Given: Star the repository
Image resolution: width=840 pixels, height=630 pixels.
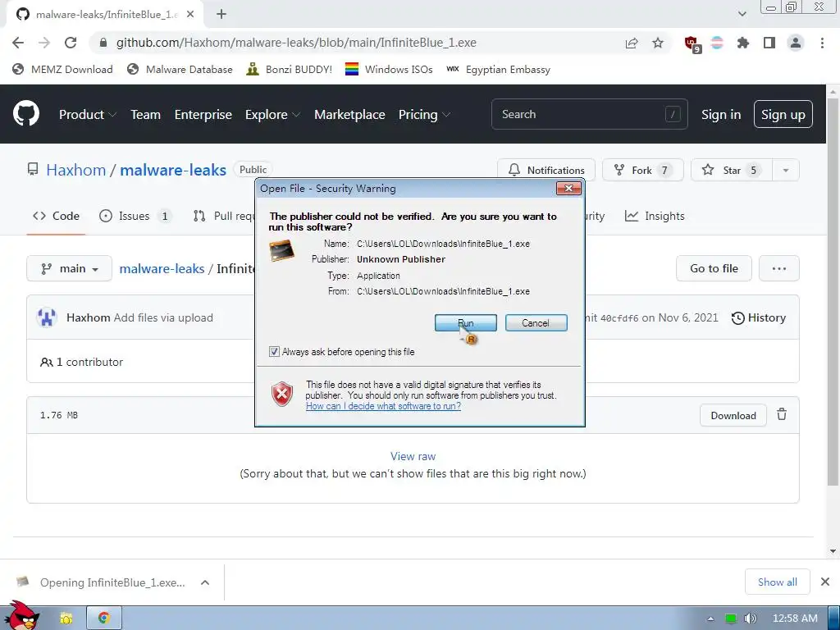Looking at the screenshot, I should (x=731, y=170).
